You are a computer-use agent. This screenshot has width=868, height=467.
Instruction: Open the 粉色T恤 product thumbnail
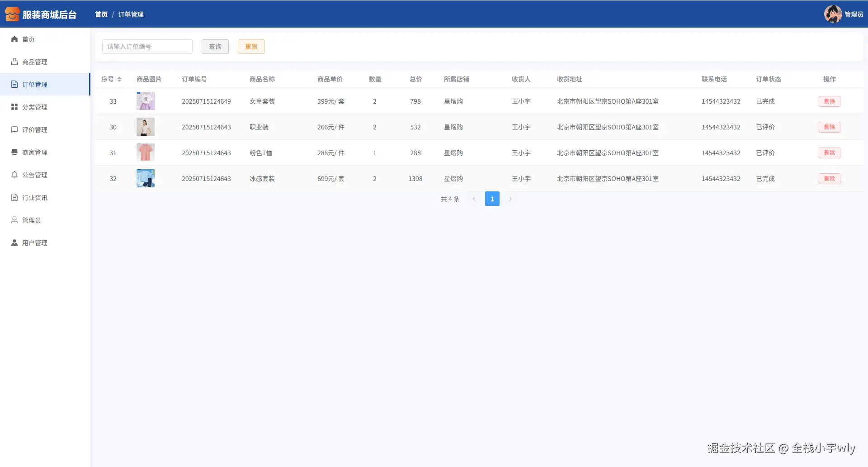coord(146,152)
